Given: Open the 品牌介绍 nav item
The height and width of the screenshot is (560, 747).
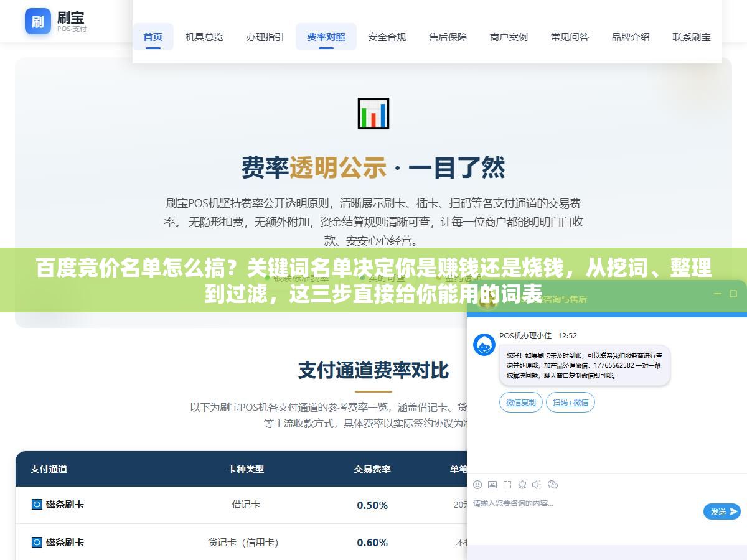Looking at the screenshot, I should tap(631, 37).
